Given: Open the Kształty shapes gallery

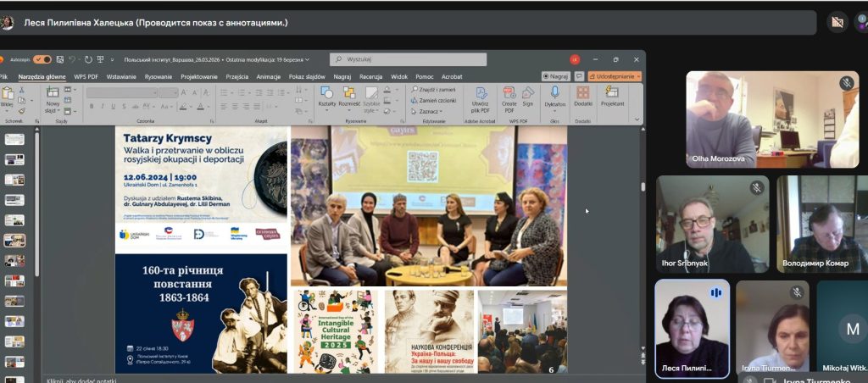Looking at the screenshot, I should pyautogui.click(x=326, y=93).
